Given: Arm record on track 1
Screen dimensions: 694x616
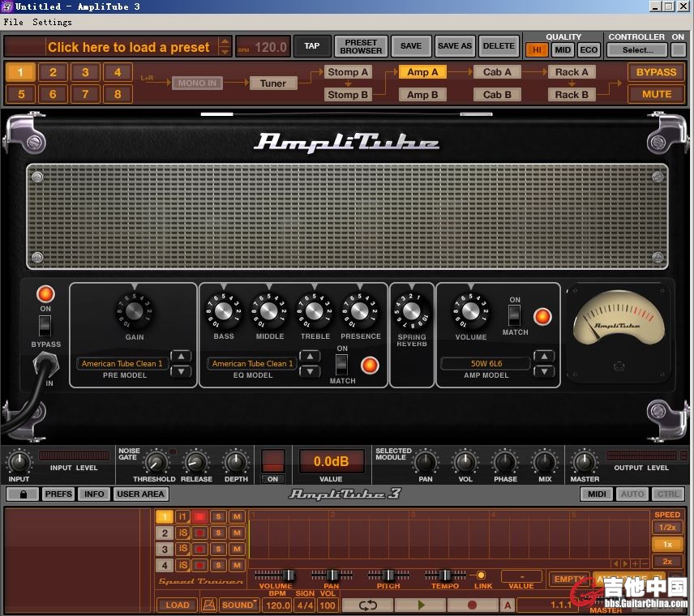Looking at the screenshot, I should (200, 516).
